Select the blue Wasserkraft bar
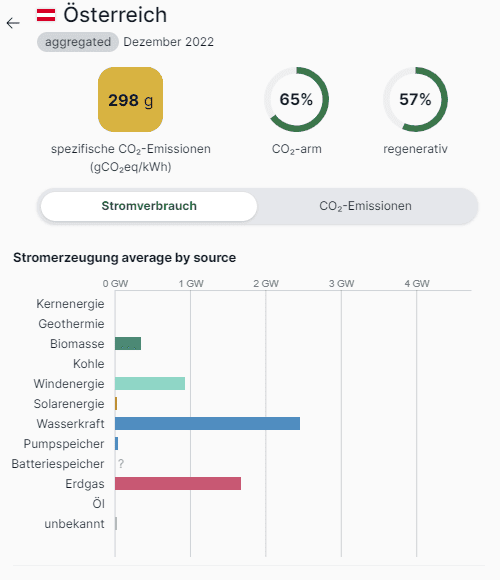 (207, 424)
